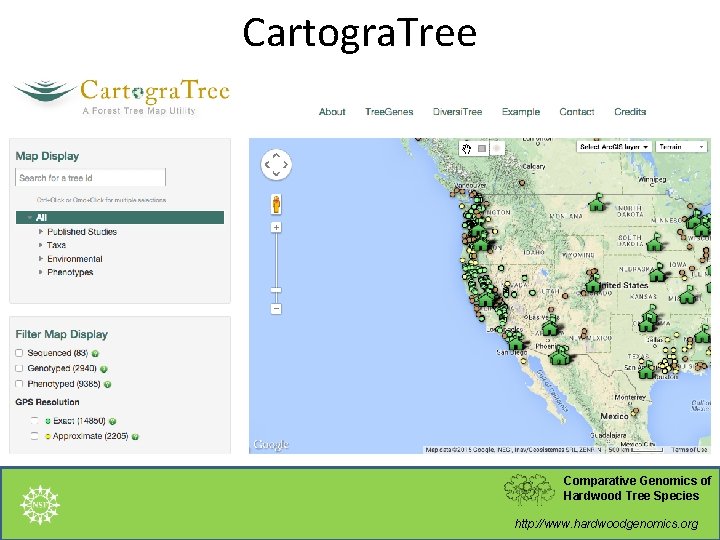Image resolution: width=720 pixels, height=540 pixels.
Task: Pan the map right with the arrow
Action: pos(285,164)
